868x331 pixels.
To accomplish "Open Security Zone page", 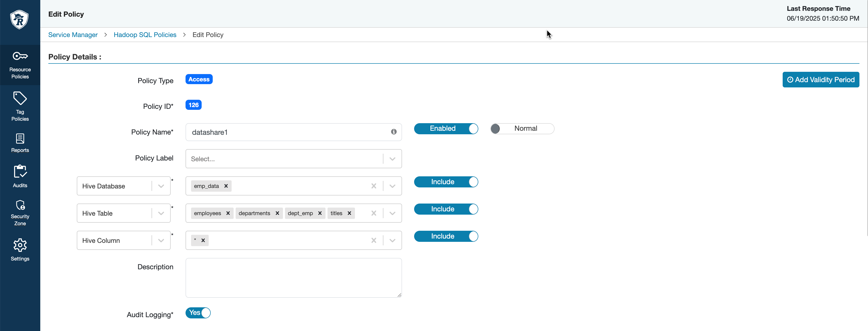I will (x=20, y=213).
